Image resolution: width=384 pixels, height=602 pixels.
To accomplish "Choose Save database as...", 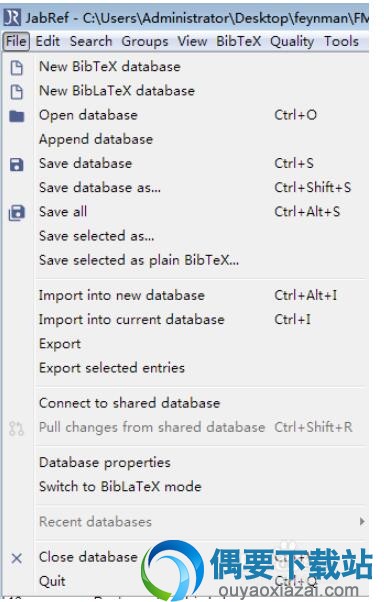I will point(100,187).
